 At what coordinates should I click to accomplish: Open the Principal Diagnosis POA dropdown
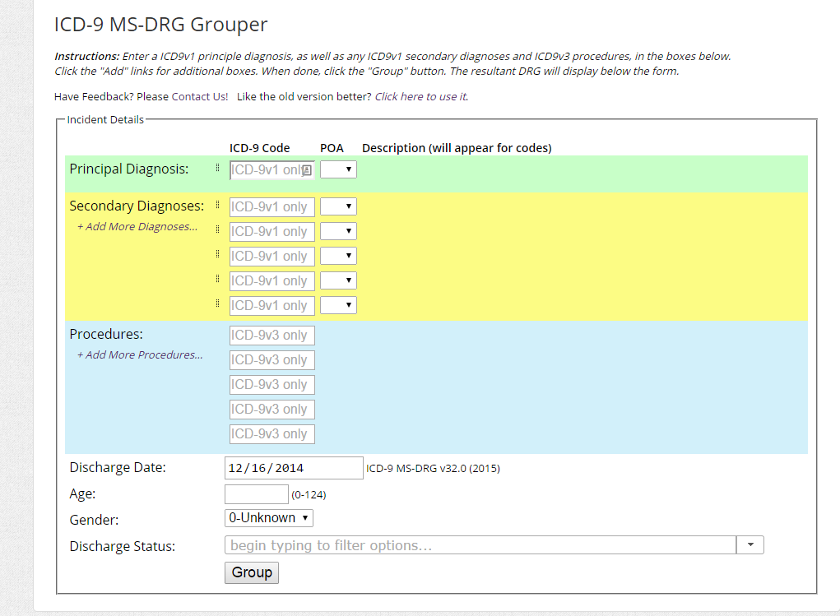pos(338,170)
